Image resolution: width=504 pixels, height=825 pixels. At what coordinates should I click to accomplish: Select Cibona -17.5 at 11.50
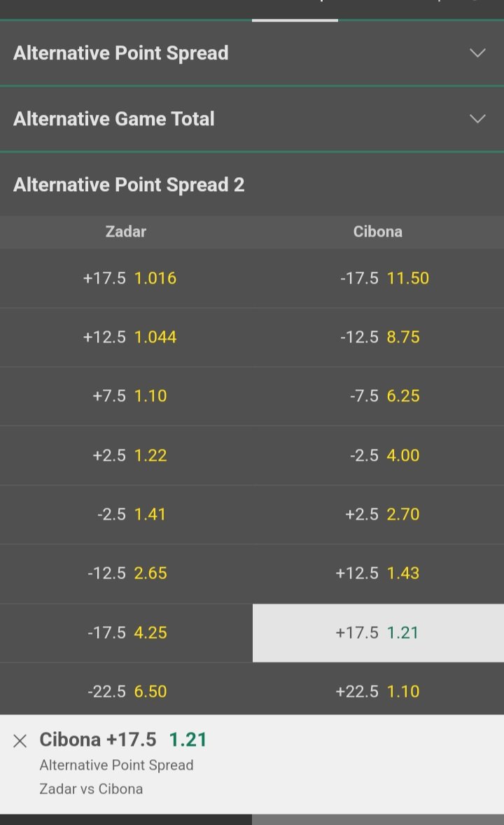[378, 278]
